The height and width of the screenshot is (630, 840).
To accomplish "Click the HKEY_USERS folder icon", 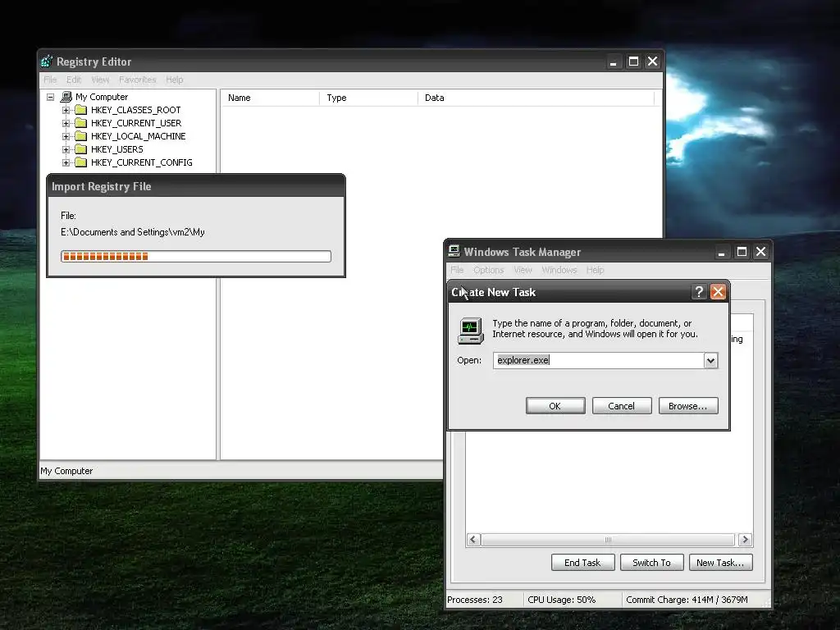I will click(81, 149).
